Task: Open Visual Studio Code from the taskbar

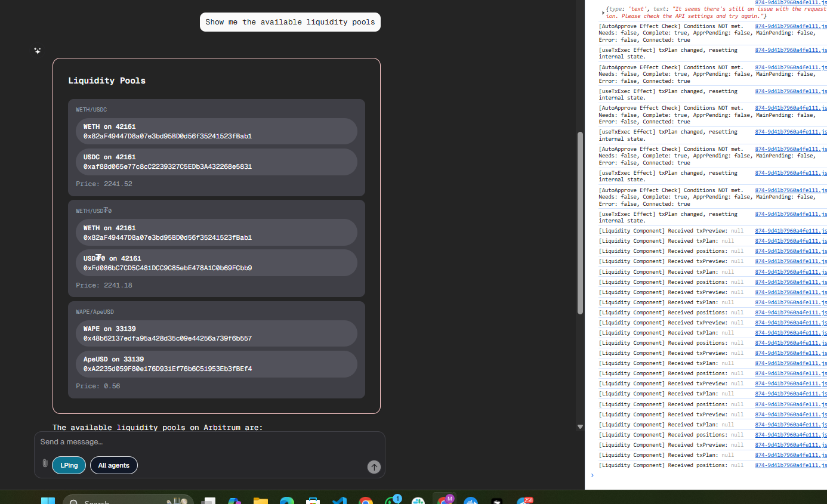Action: (x=340, y=501)
